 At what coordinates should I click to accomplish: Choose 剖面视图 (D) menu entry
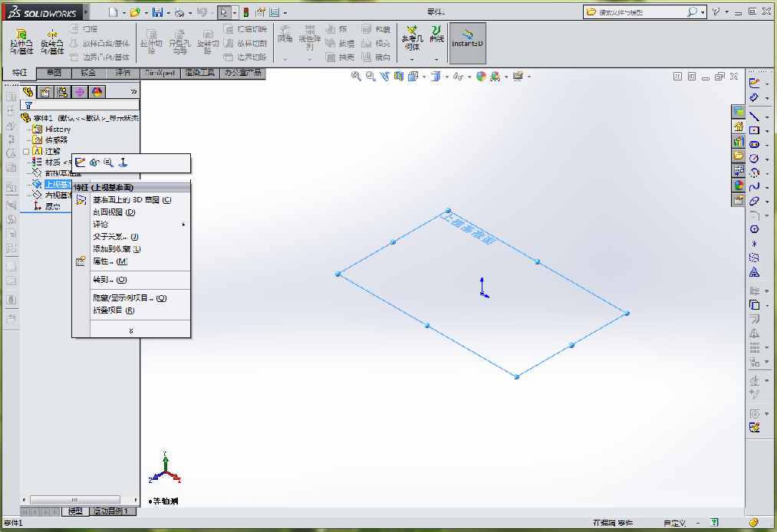pos(114,212)
